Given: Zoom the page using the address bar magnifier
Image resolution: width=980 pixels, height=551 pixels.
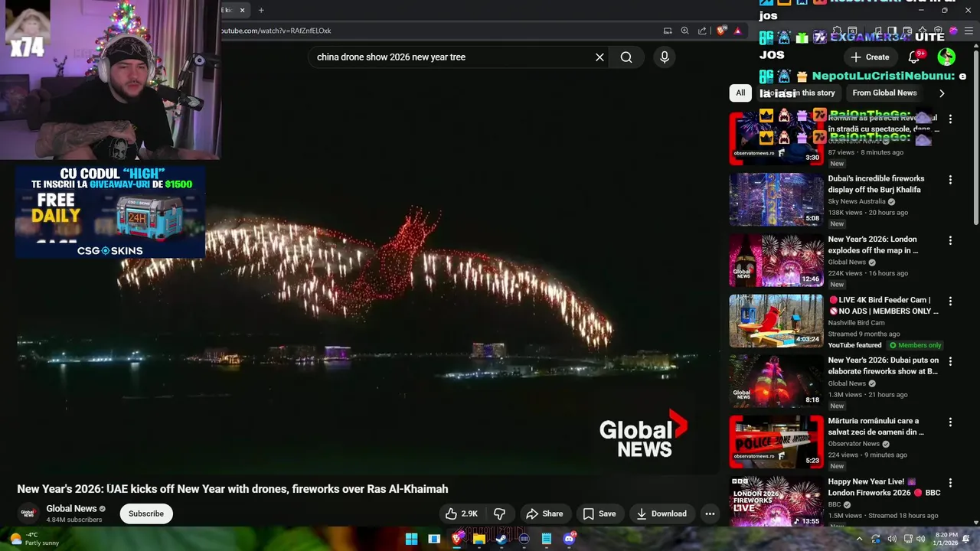Looking at the screenshot, I should [x=684, y=31].
